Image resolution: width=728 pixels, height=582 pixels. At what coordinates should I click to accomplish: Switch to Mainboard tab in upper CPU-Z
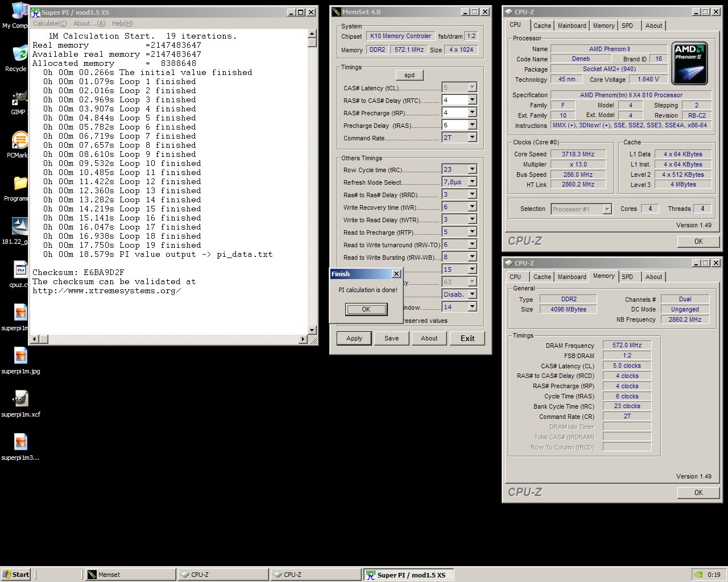coord(572,26)
